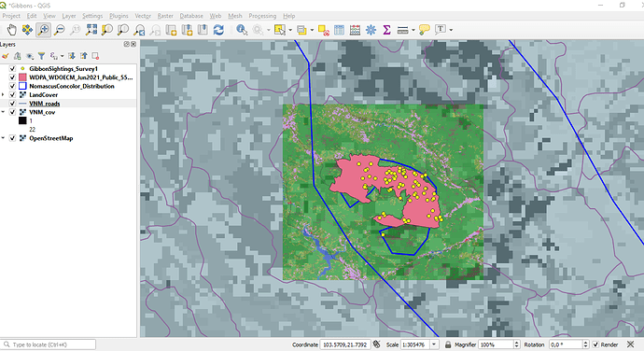Select the Identify Features tool
Screen dimensions: 644x351
[242, 30]
